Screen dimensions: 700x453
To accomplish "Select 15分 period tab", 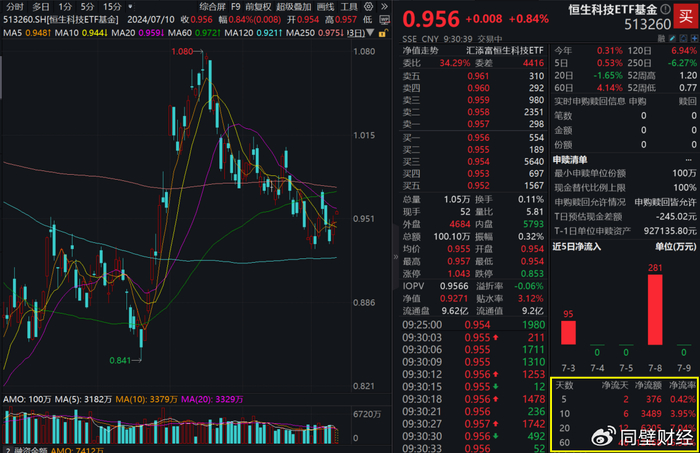I will click(112, 7).
